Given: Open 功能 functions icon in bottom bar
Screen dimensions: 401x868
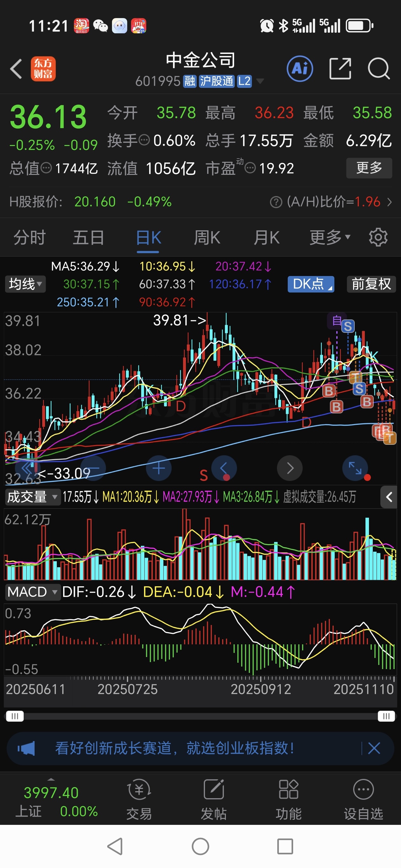Looking at the screenshot, I should tap(288, 799).
